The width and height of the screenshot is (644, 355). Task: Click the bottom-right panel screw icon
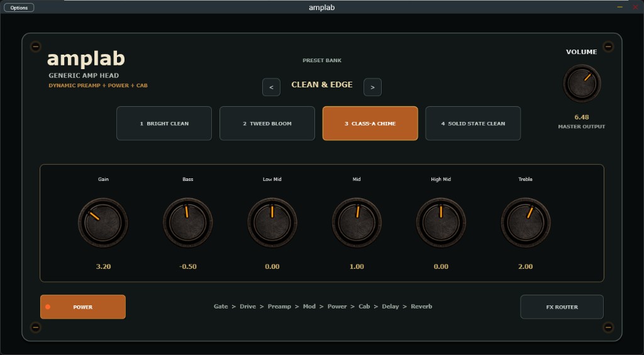click(608, 327)
